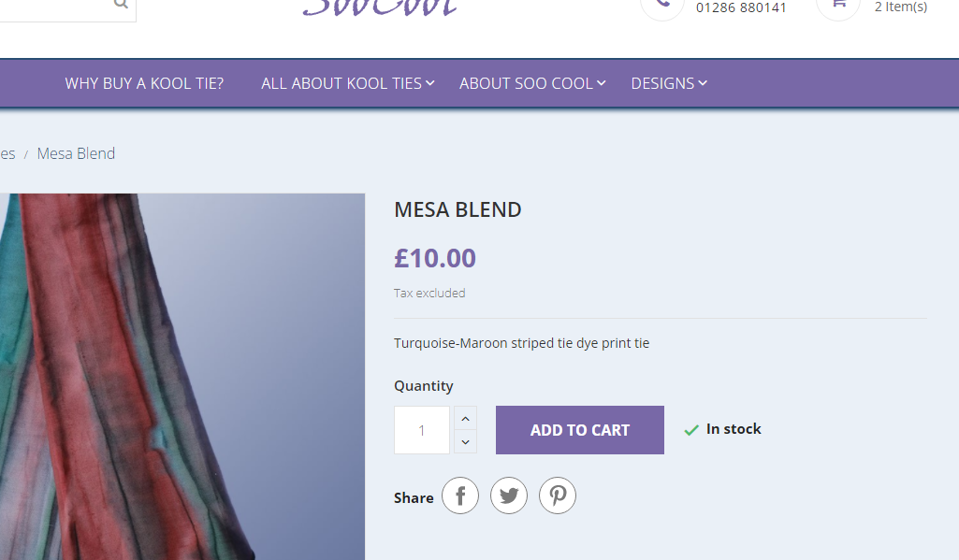Expand All About Kool Ties menu
Viewport: 959px width, 560px height.
347,83
